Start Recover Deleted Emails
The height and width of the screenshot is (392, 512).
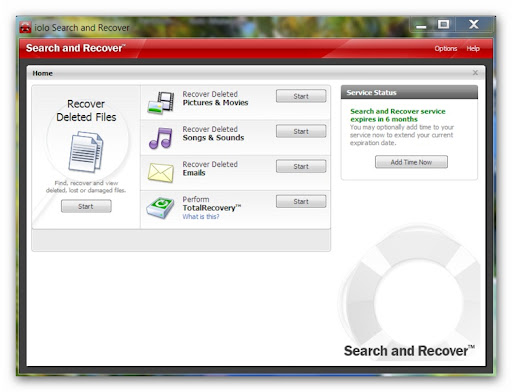[301, 166]
